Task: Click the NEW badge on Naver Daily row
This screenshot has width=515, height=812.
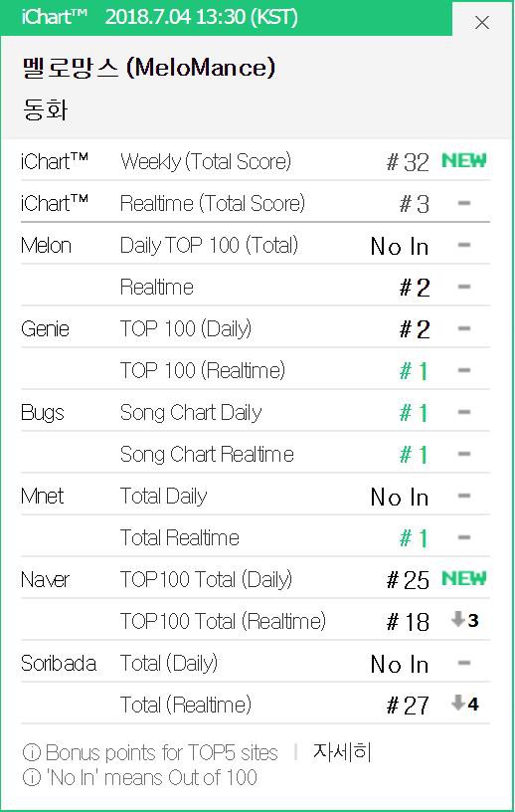Action: [464, 578]
